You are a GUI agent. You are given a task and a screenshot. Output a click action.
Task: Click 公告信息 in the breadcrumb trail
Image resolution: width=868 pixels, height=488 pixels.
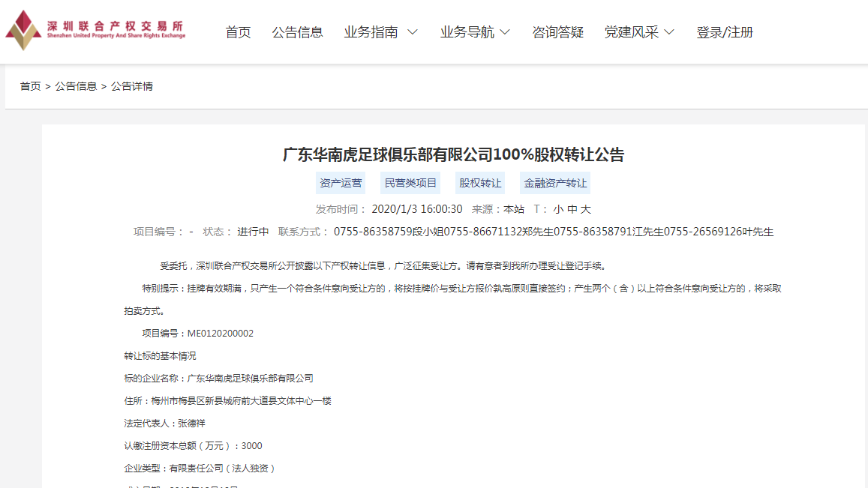point(76,86)
